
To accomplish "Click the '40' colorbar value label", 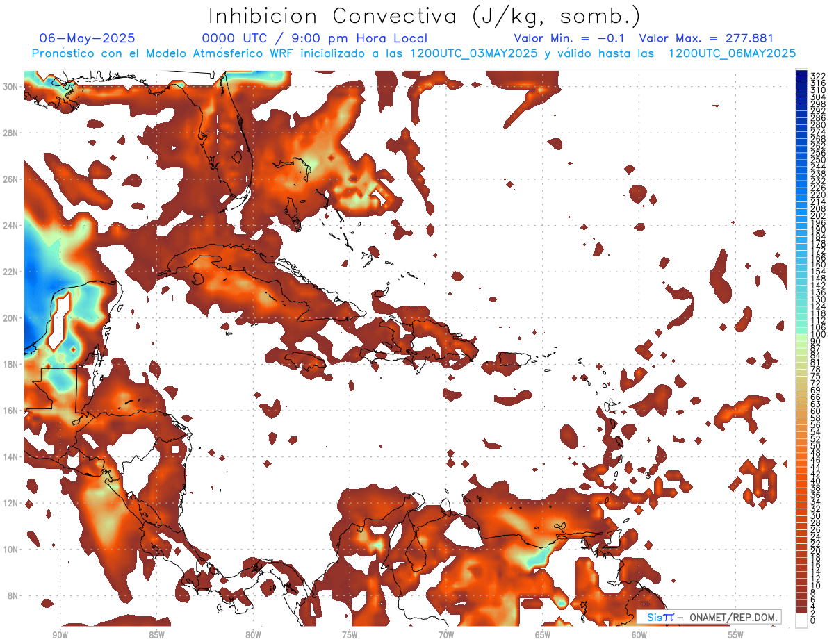I will click(x=816, y=481).
